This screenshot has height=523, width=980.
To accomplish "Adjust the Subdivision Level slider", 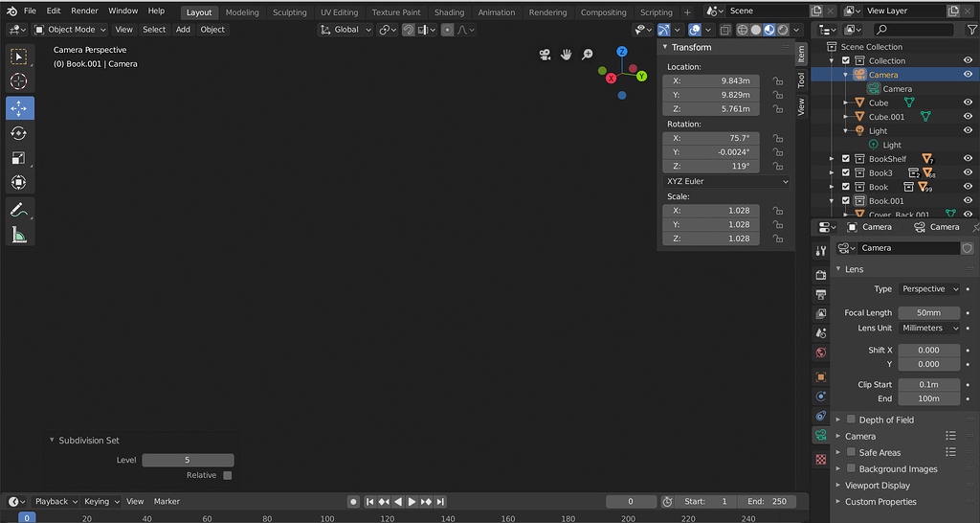I will [189, 461].
